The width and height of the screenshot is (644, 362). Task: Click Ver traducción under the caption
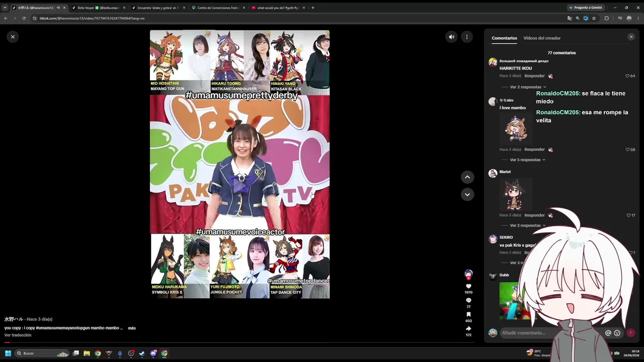tap(18, 335)
